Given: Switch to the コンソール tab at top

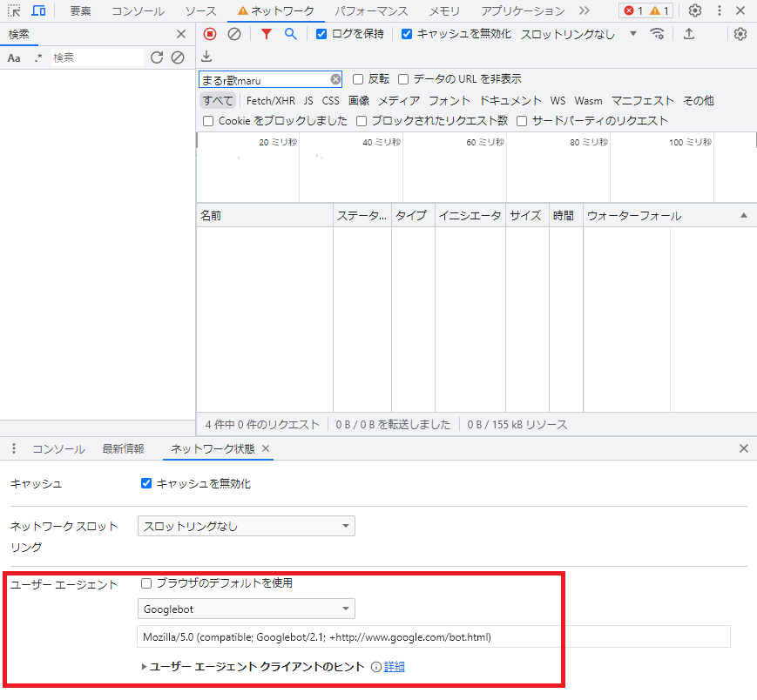Looking at the screenshot, I should [x=138, y=11].
